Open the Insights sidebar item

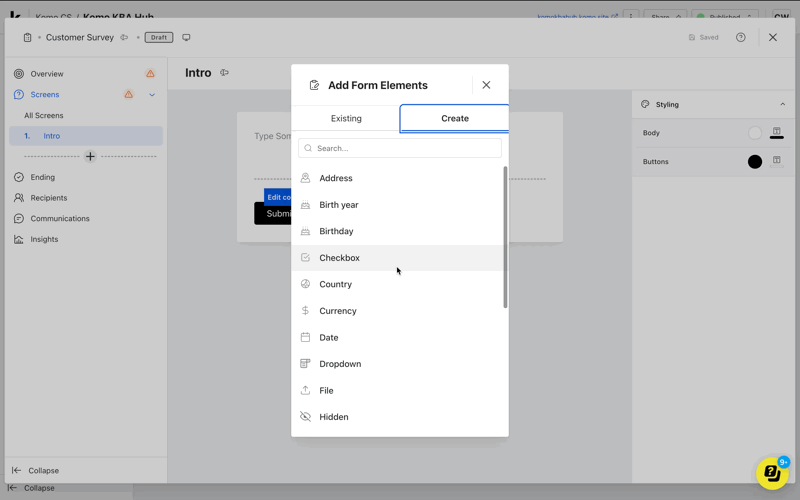44,240
